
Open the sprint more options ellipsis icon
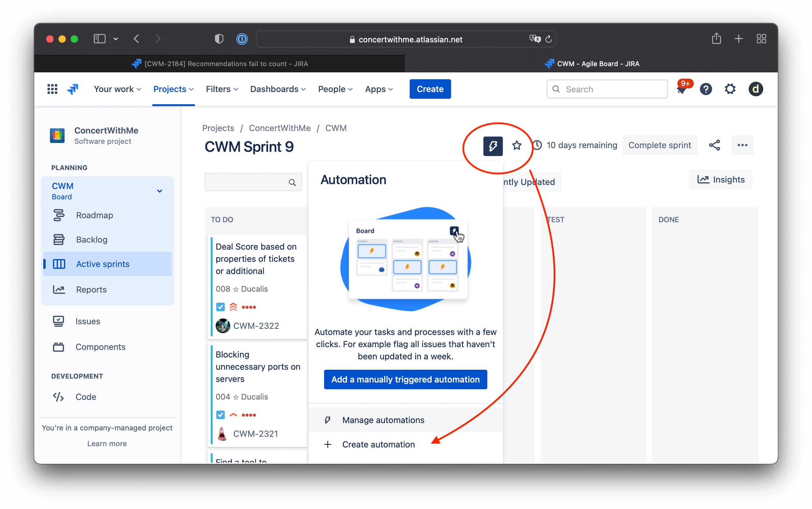[742, 145]
